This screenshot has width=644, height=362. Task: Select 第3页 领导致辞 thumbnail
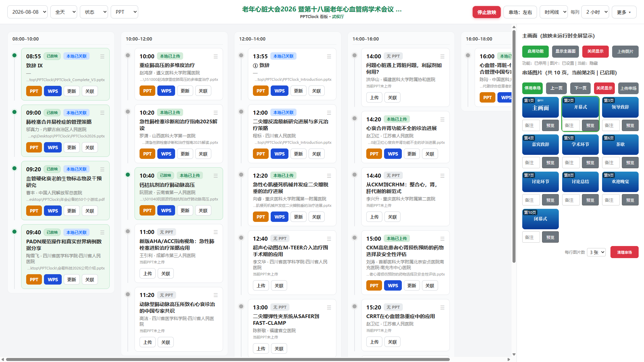tap(620, 107)
